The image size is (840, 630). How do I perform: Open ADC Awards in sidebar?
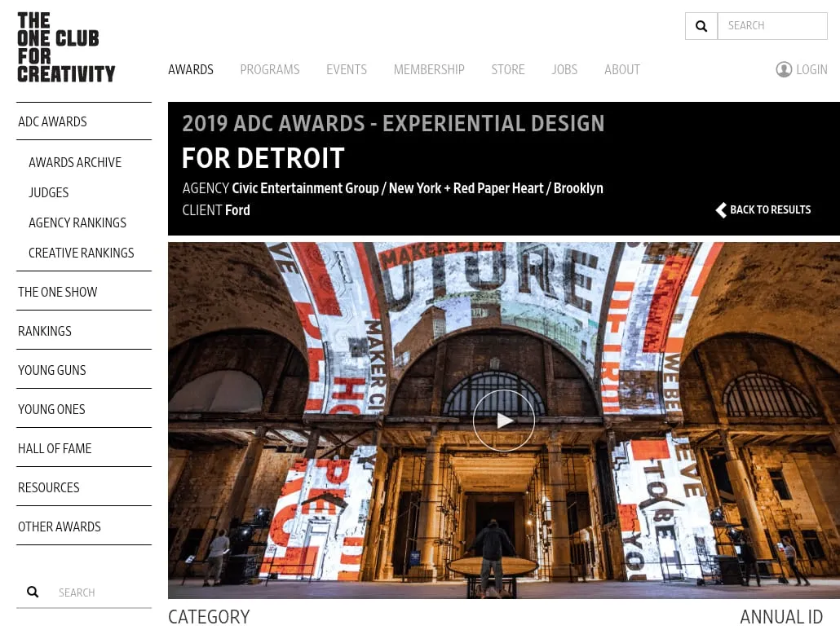click(x=52, y=121)
